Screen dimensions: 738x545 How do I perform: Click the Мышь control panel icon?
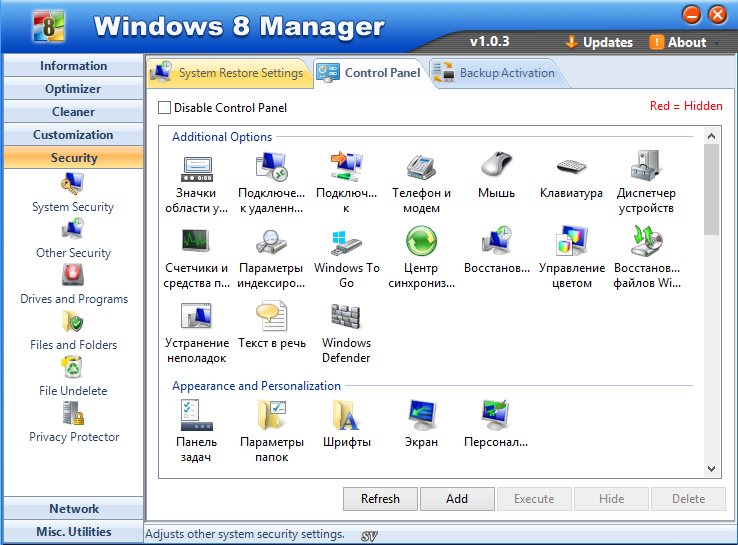496,166
